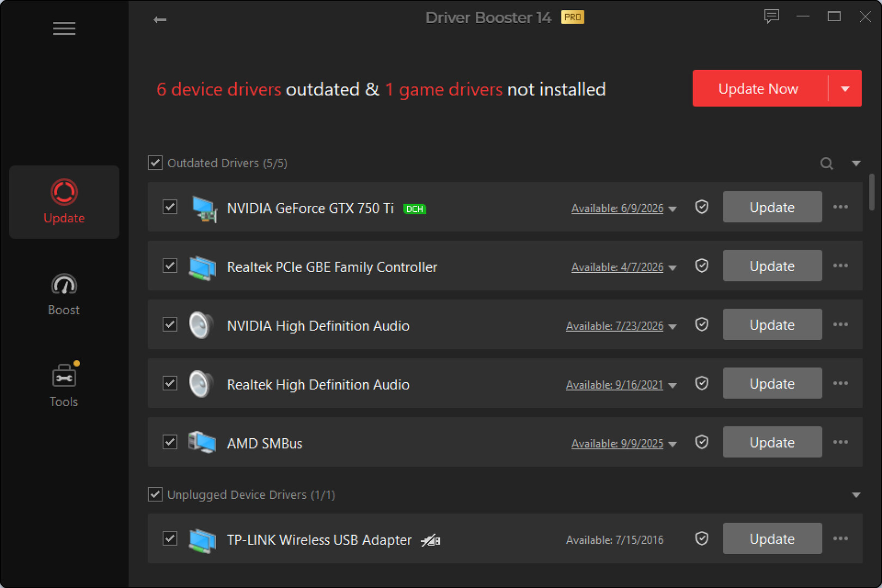Click the Update Now button
Image resolution: width=882 pixels, height=588 pixels.
[x=758, y=88]
